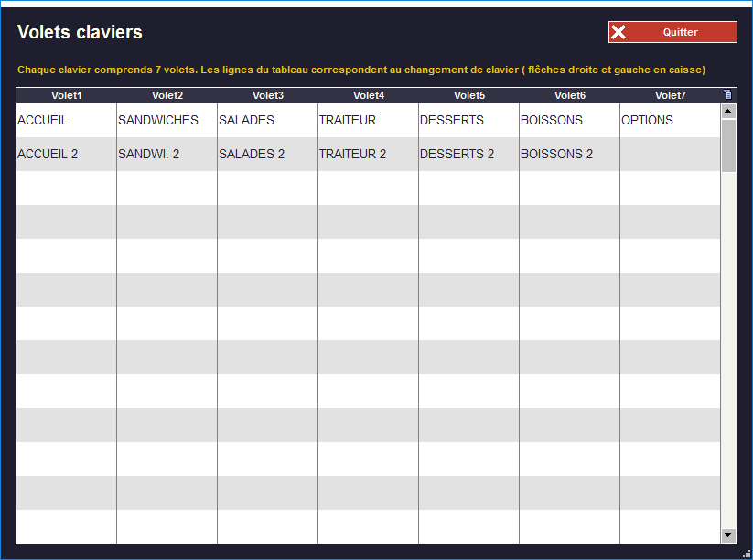Select the ACCUEIL 2 cell
Screen dimensions: 753x560
[x=66, y=154]
